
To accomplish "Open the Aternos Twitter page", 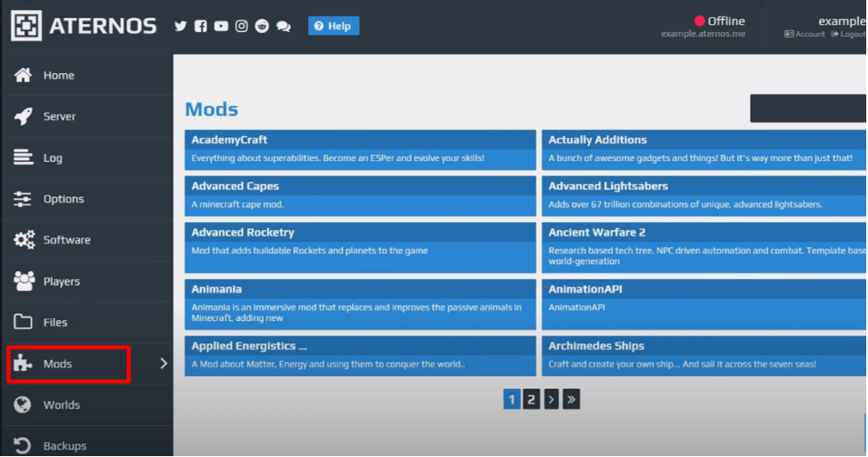I will [180, 26].
